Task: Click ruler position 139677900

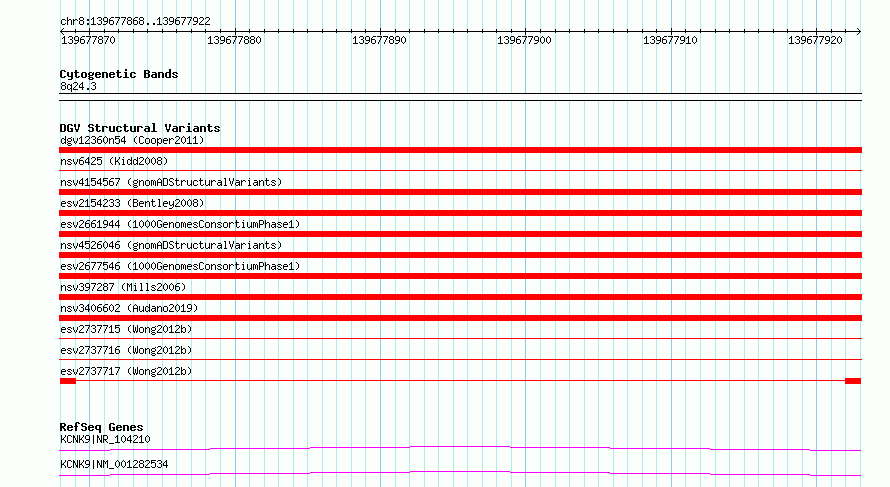Action: (524, 40)
